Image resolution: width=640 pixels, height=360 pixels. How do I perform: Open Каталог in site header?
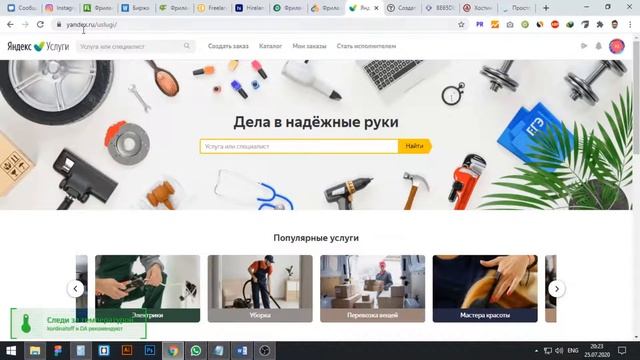(270, 46)
